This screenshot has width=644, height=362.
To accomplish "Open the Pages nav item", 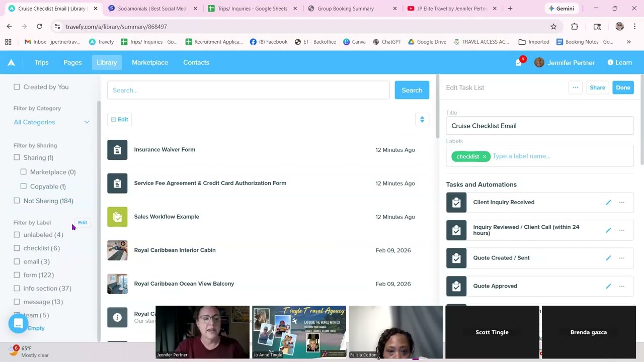I will click(x=72, y=62).
